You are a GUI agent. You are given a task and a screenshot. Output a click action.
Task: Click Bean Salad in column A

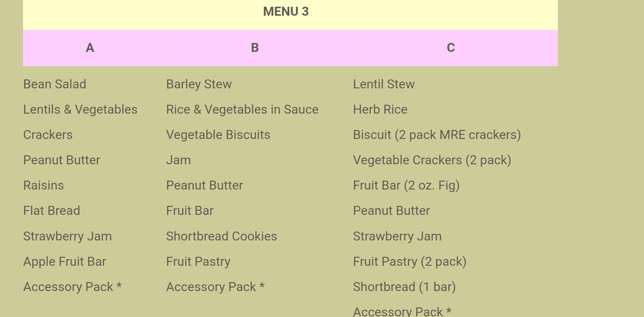55,84
